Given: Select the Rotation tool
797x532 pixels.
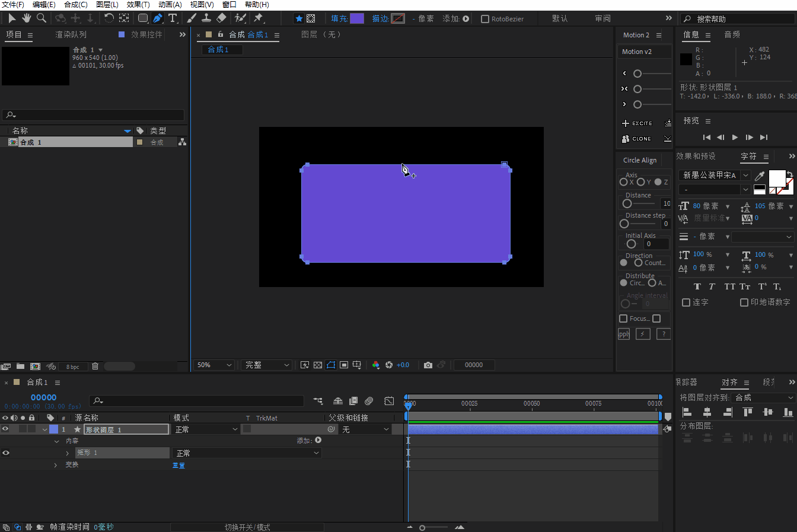Looking at the screenshot, I should click(109, 18).
